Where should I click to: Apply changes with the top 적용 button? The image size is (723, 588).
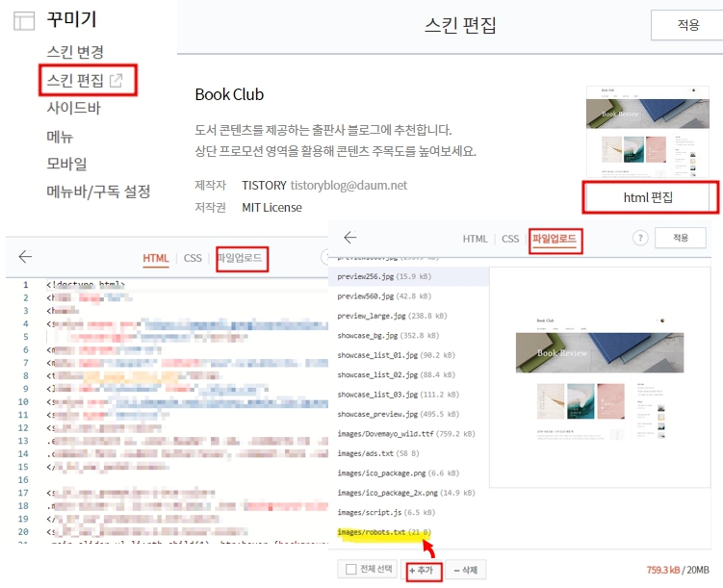(688, 25)
